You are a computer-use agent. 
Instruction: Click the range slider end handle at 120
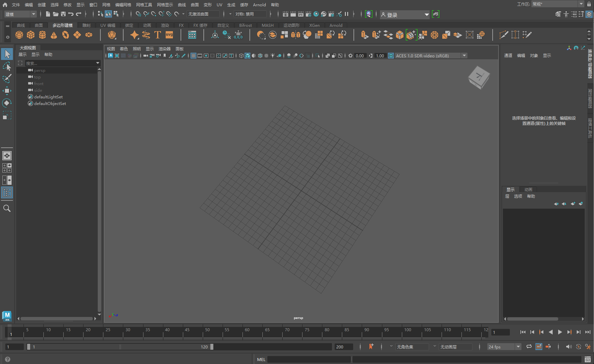click(212, 347)
